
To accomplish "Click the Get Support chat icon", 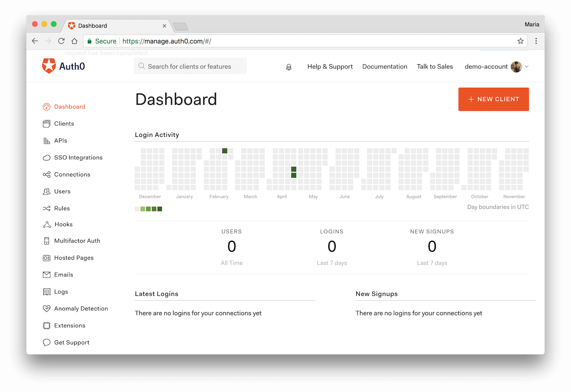I will tap(46, 343).
